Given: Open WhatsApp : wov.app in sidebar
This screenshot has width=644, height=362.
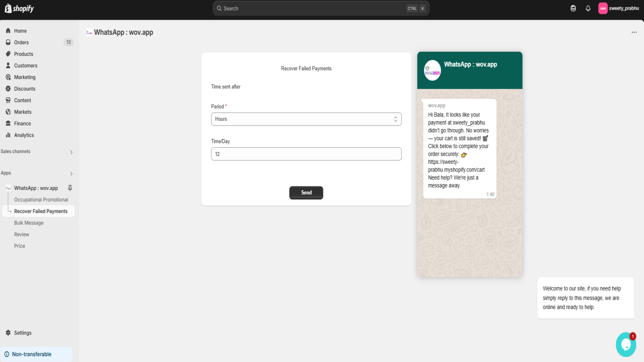Looking at the screenshot, I should (x=36, y=188).
